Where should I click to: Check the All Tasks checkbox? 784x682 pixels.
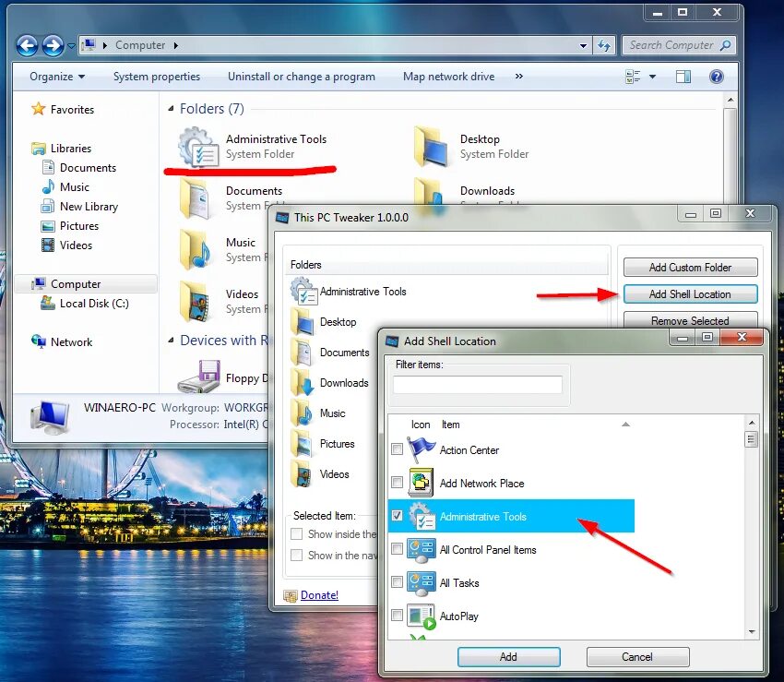click(x=397, y=582)
